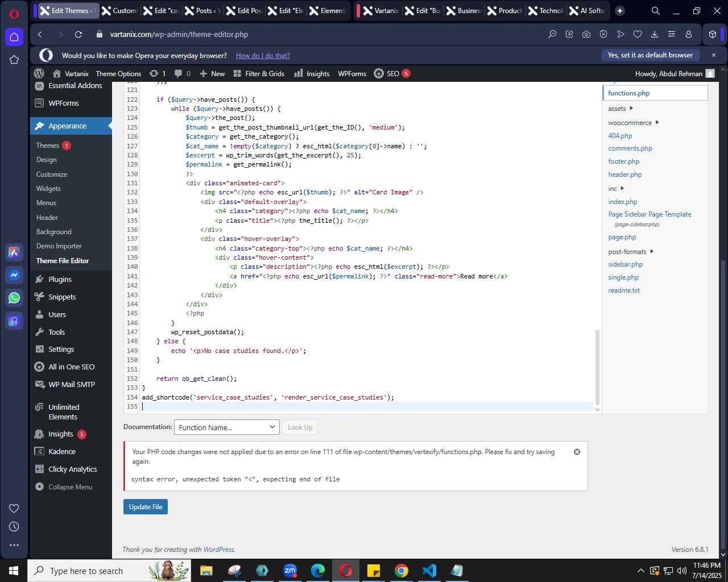Search tabs using magnifier in tab bar

point(656,11)
